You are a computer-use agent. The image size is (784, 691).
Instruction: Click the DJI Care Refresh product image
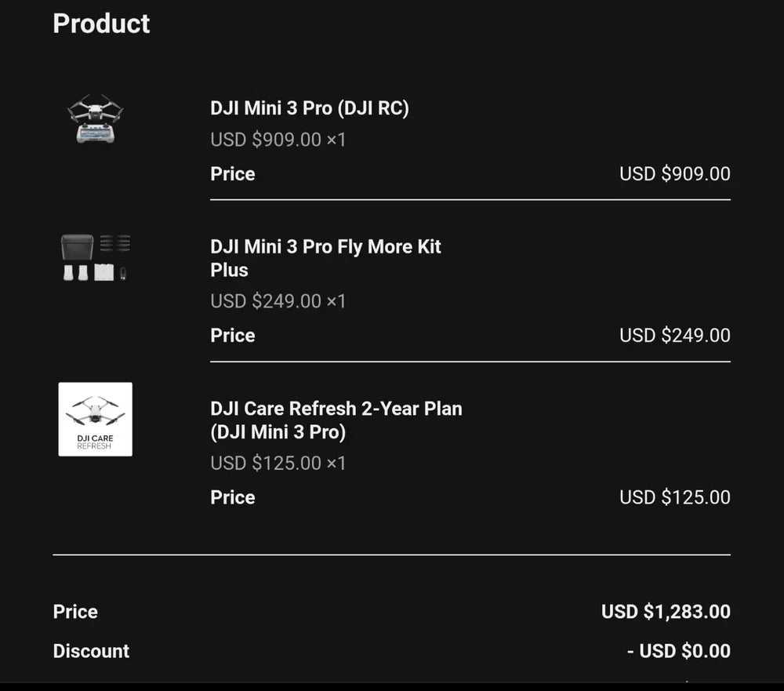tap(95, 419)
